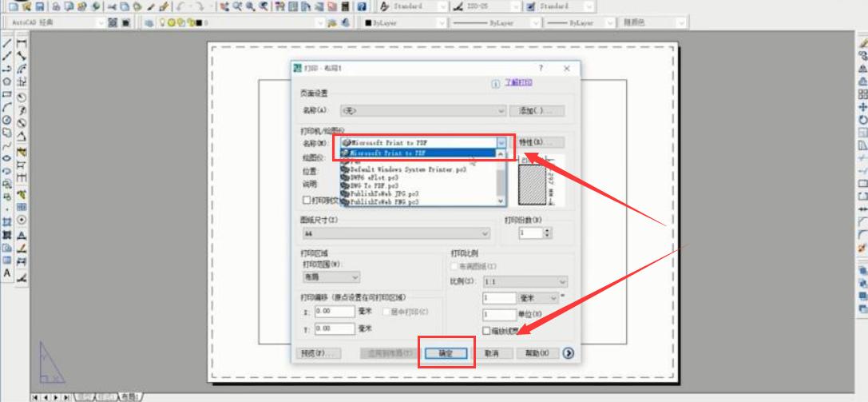Expand more options round arrow button
The width and height of the screenshot is (868, 402).
click(568, 352)
